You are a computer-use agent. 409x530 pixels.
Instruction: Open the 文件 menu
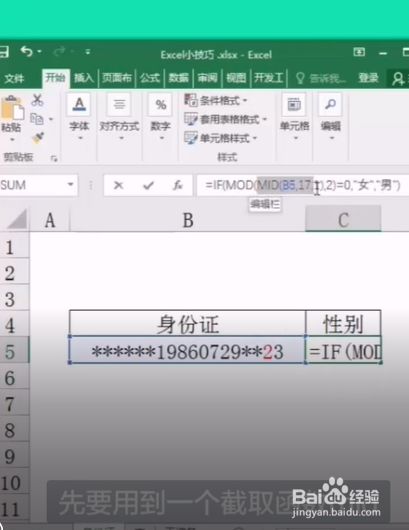[x=14, y=78]
